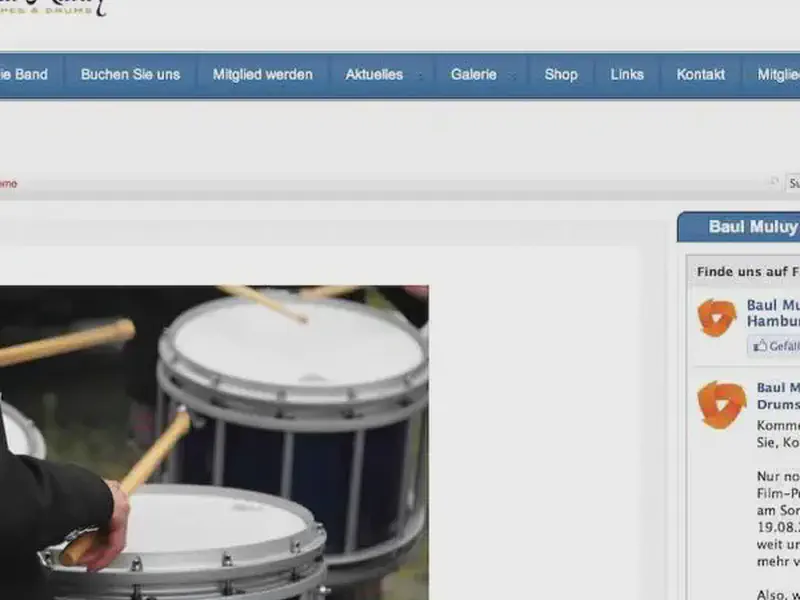
Task: Click the Facebook Gefällt mir button
Action: (x=774, y=346)
